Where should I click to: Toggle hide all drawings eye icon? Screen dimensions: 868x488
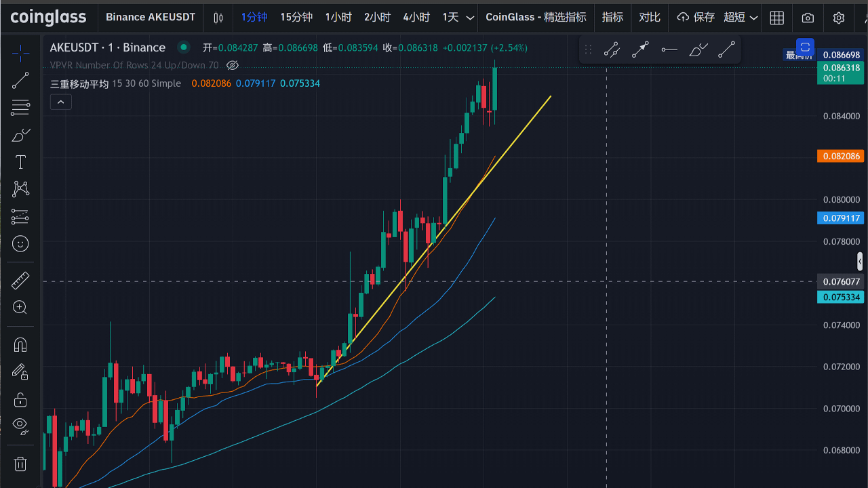tap(20, 426)
